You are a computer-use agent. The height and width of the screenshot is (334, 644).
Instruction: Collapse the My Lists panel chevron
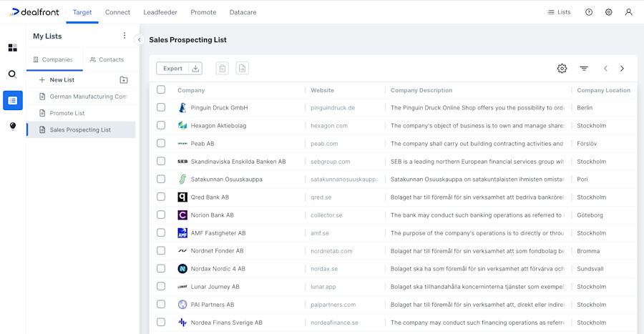pos(140,40)
